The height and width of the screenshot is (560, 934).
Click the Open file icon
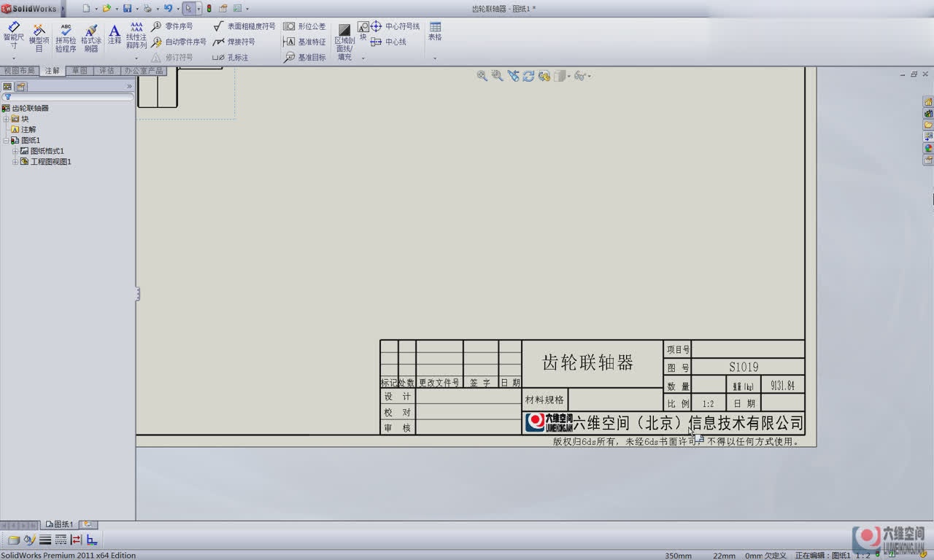point(107,8)
